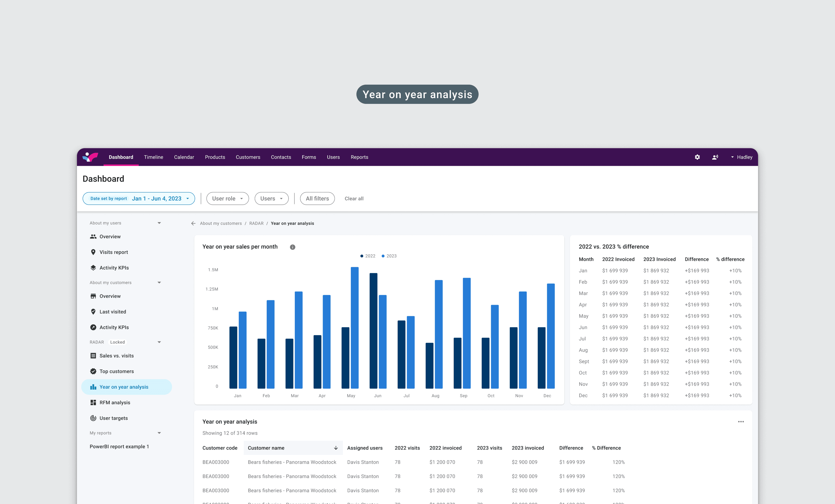
Task: Click the store icon for customers Overview
Action: (x=93, y=296)
